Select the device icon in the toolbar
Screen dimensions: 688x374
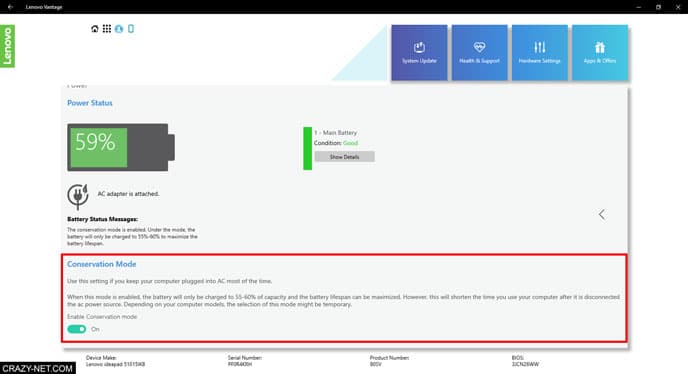click(x=131, y=29)
